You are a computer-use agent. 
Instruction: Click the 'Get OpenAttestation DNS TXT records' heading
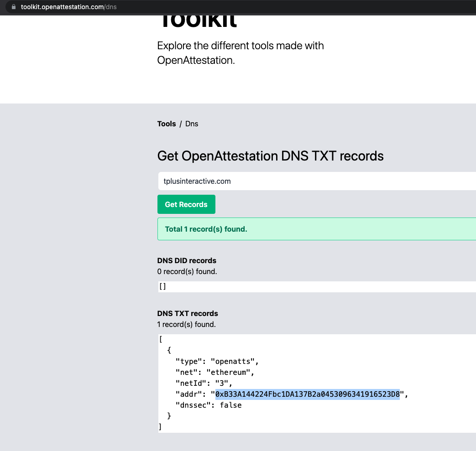tap(270, 156)
